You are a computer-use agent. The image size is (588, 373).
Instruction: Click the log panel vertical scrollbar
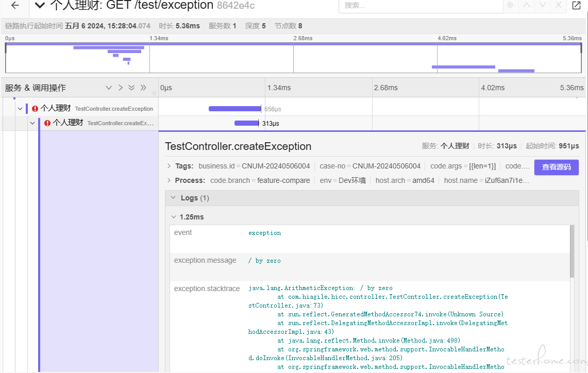572,251
